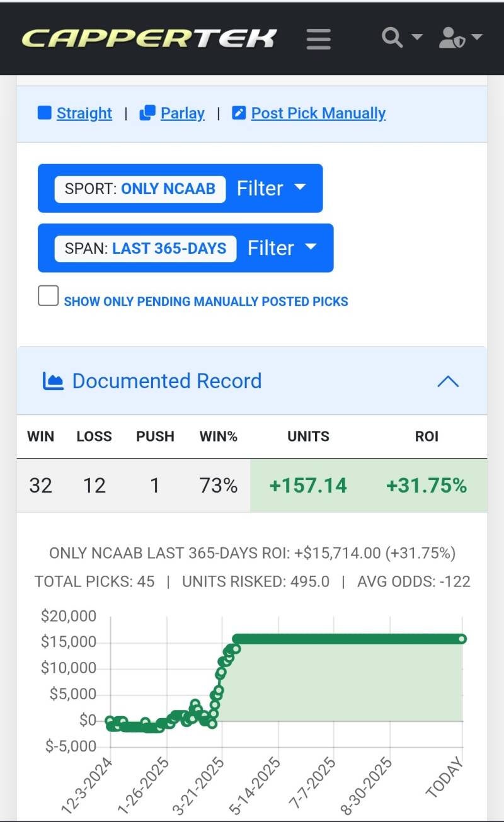504x822 pixels.
Task: Click the search magnifier icon
Action: pyautogui.click(x=392, y=38)
